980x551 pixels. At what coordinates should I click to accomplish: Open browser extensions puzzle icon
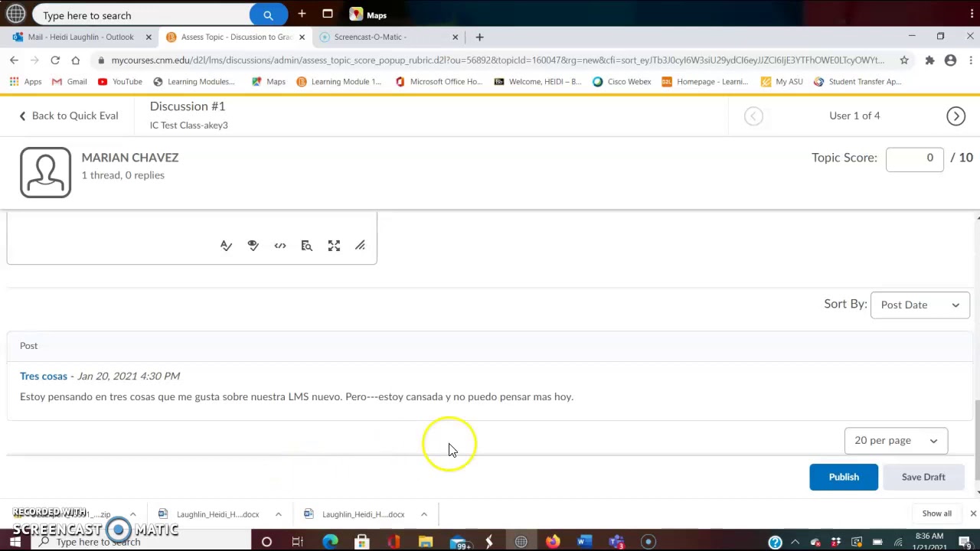point(929,60)
